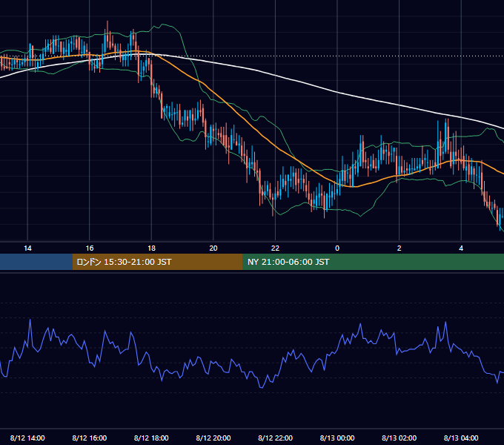The image size is (504, 445).
Task: Click the blue session band before London
Action: (x=36, y=262)
